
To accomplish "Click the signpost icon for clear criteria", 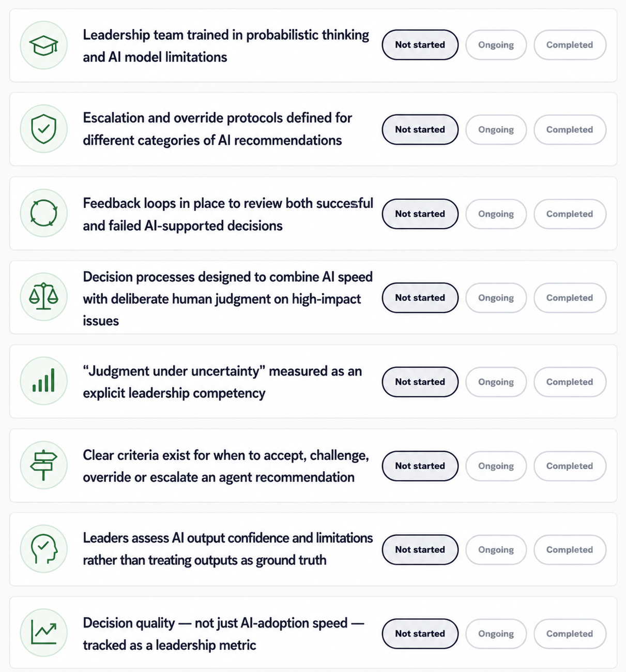I will click(x=44, y=465).
